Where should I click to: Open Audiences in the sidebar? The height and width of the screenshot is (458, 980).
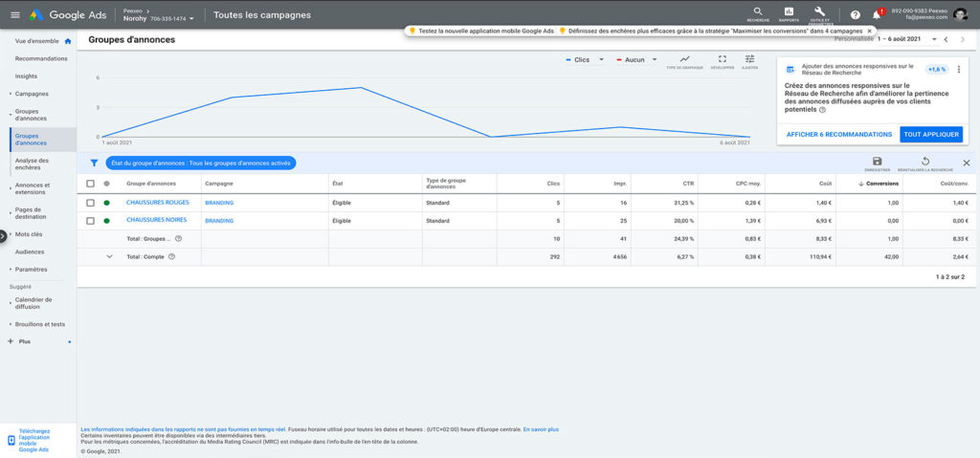click(x=30, y=251)
